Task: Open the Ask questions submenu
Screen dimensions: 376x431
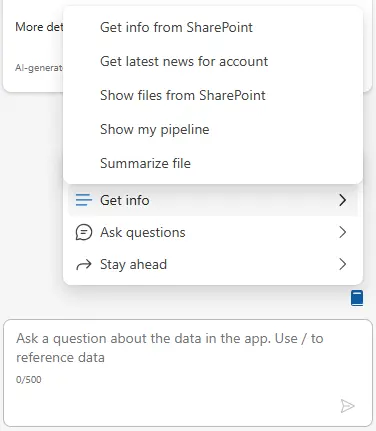Action: click(x=213, y=232)
